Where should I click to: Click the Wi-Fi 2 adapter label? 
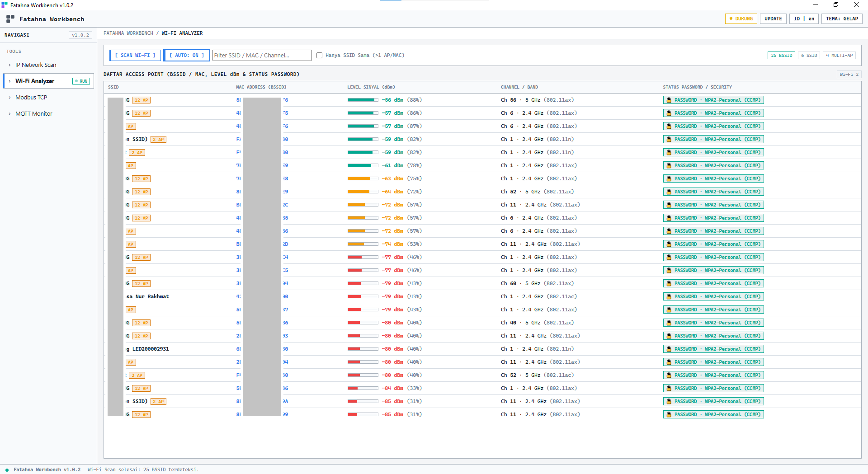849,75
